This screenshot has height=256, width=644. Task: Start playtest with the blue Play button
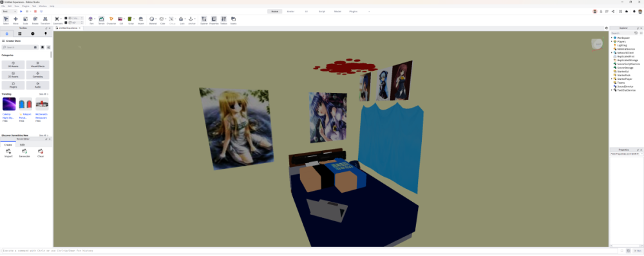[21, 12]
